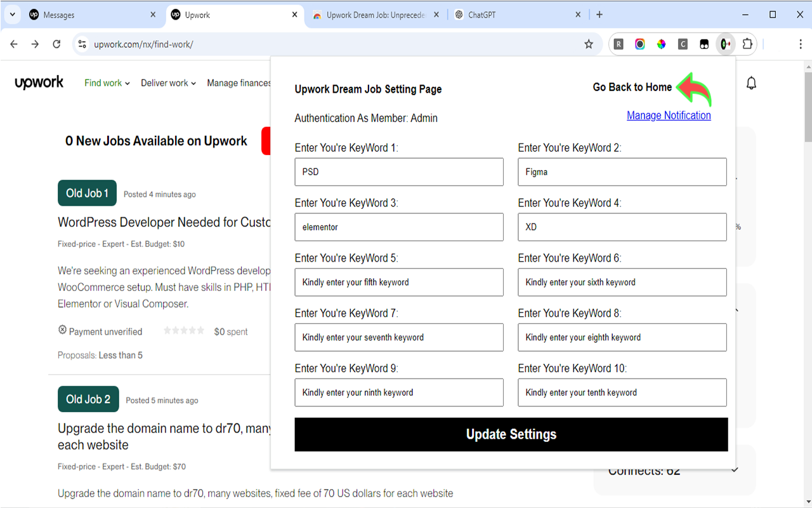The width and height of the screenshot is (812, 508).
Task: Open the multicolored ring extension icon
Action: point(640,44)
